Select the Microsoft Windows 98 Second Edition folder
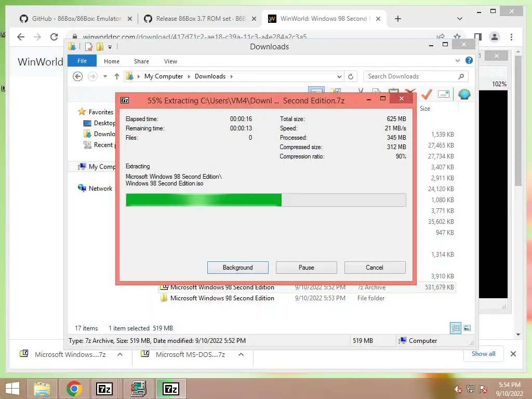This screenshot has height=399, width=532. [x=222, y=298]
